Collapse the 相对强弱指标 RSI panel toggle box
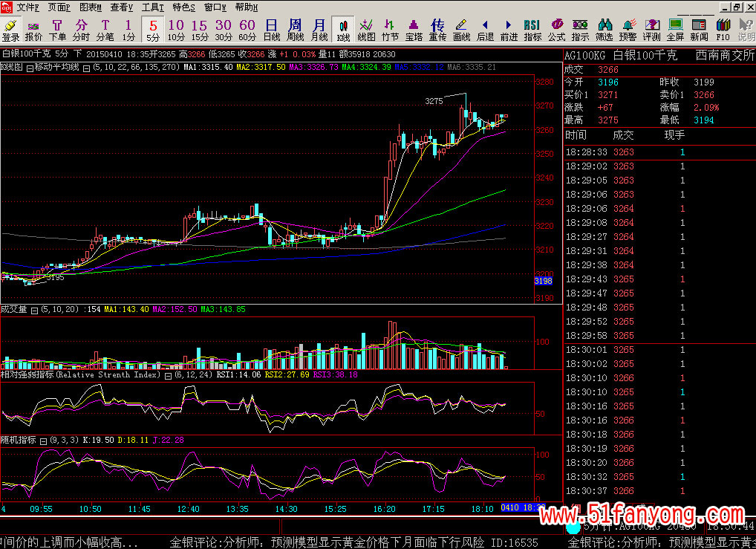756x549 pixels. [168, 376]
